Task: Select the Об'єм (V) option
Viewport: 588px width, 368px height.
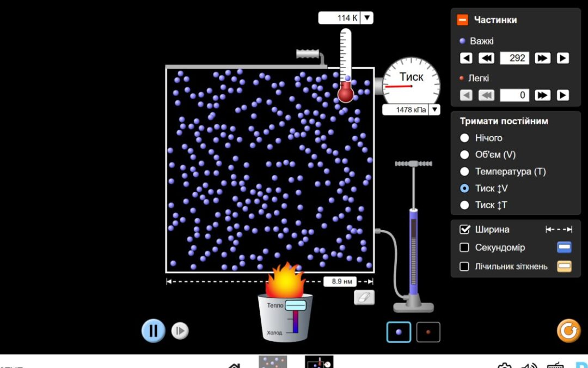Action: pos(464,155)
